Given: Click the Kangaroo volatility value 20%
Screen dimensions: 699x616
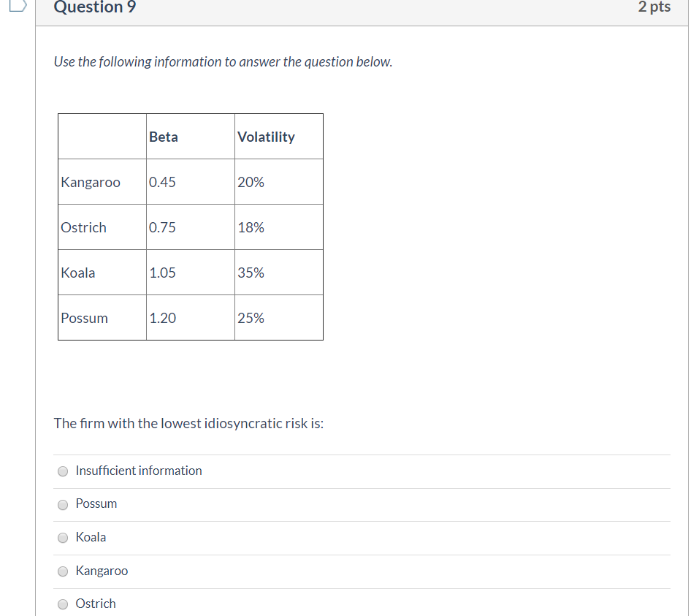Looking at the screenshot, I should click(251, 182).
